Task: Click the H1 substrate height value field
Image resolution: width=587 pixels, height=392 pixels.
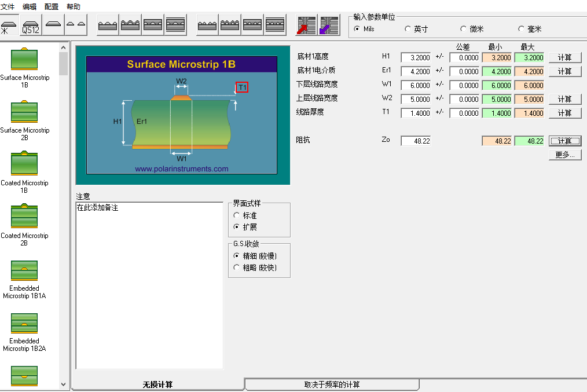Action: click(416, 58)
